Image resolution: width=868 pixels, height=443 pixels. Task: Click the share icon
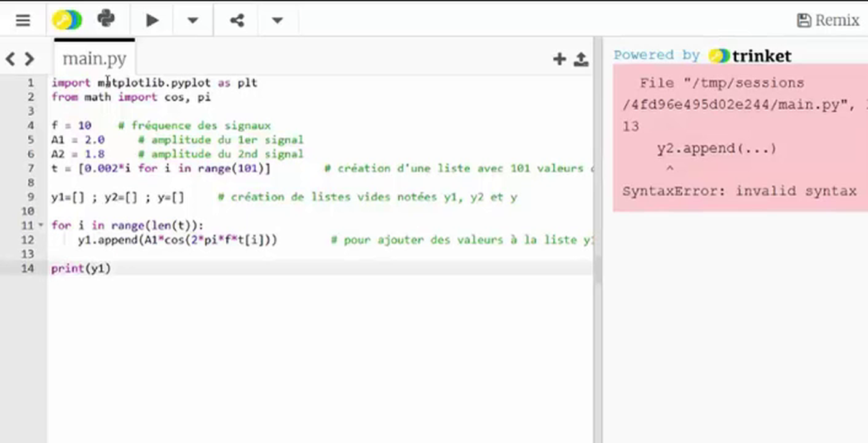pos(237,20)
